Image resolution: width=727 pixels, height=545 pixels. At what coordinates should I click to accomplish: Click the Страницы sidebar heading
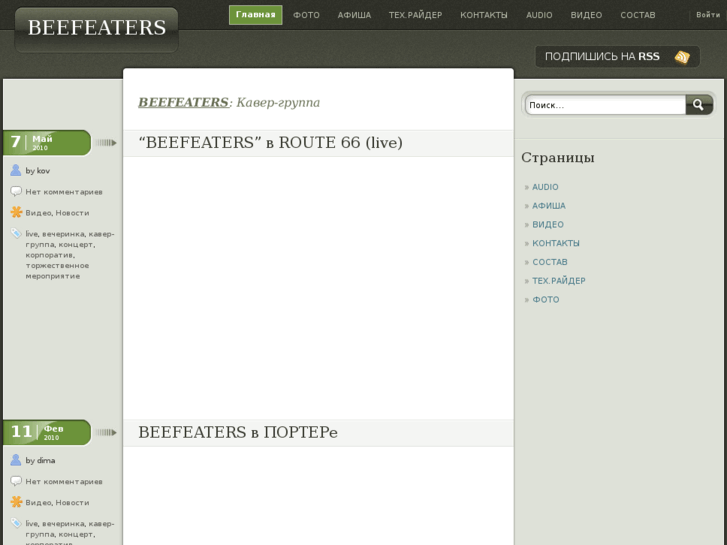(x=558, y=158)
